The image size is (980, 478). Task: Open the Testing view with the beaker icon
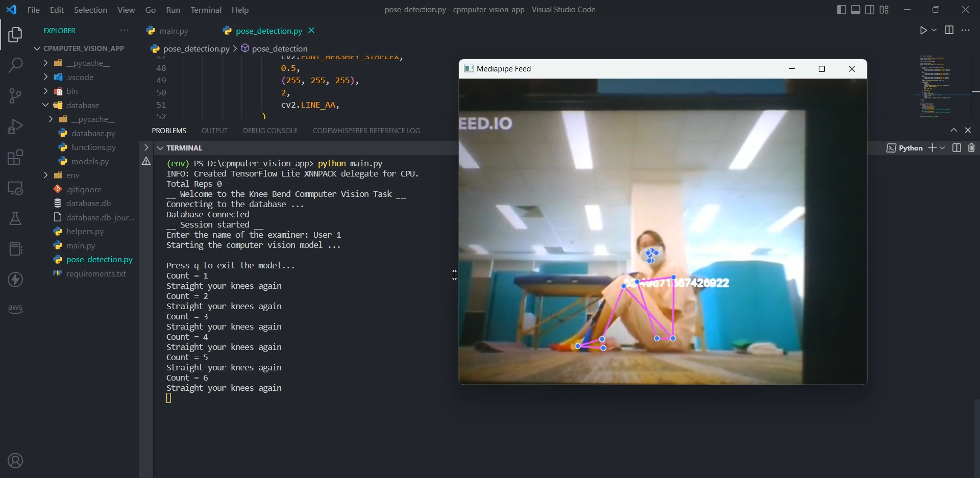(x=15, y=218)
